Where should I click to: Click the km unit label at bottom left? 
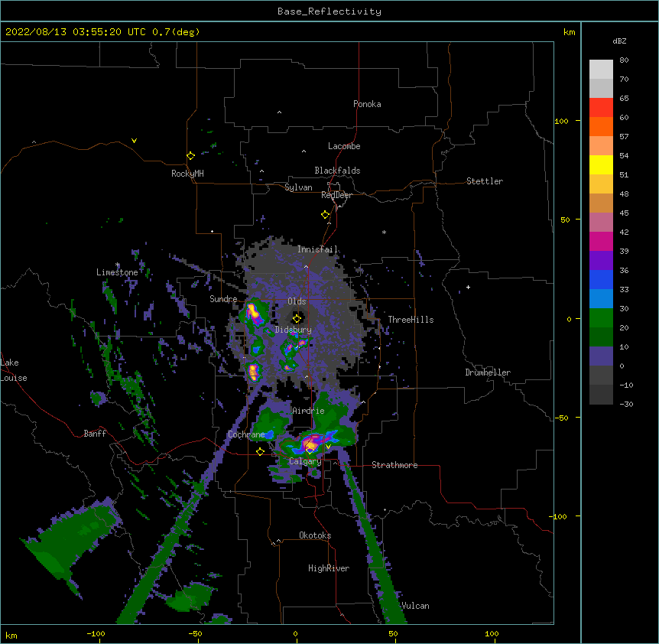[x=11, y=636]
